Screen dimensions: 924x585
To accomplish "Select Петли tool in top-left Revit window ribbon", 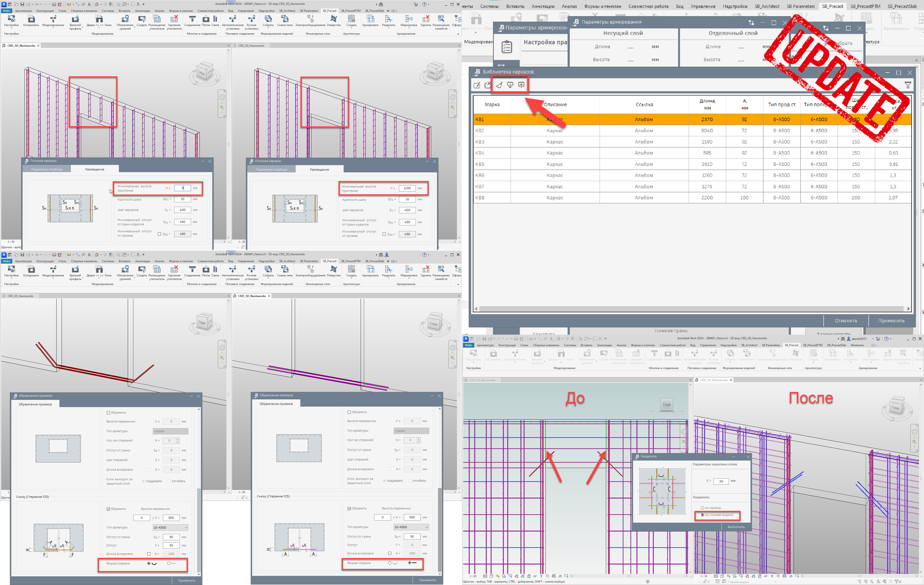I will click(x=206, y=21).
